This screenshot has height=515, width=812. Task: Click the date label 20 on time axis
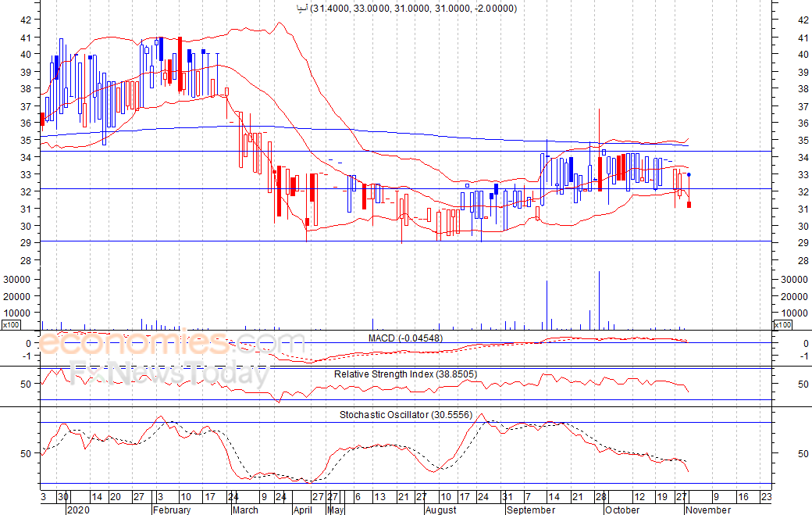[115, 497]
